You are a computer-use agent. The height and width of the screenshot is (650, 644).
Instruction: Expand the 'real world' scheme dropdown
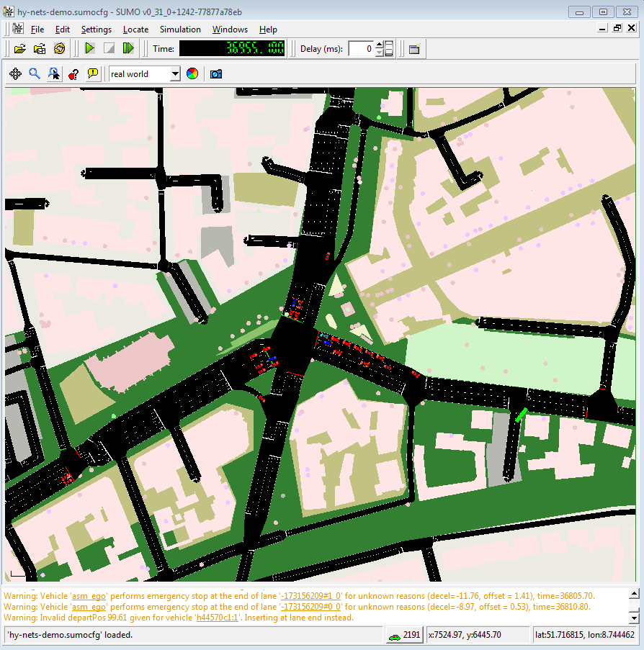point(174,73)
